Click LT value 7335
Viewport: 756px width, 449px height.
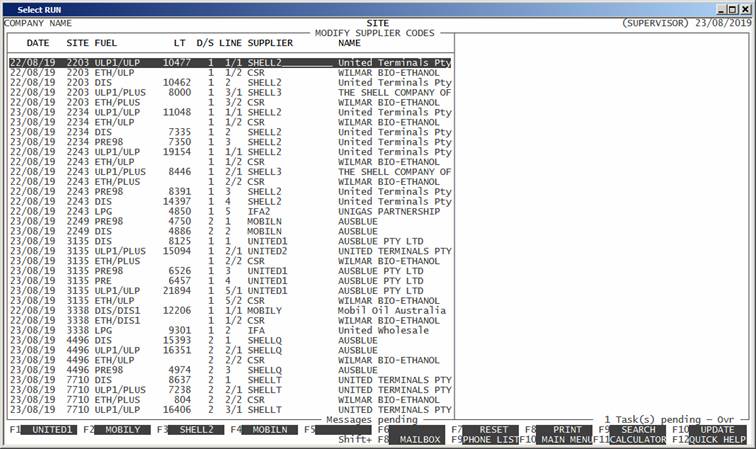click(x=179, y=132)
